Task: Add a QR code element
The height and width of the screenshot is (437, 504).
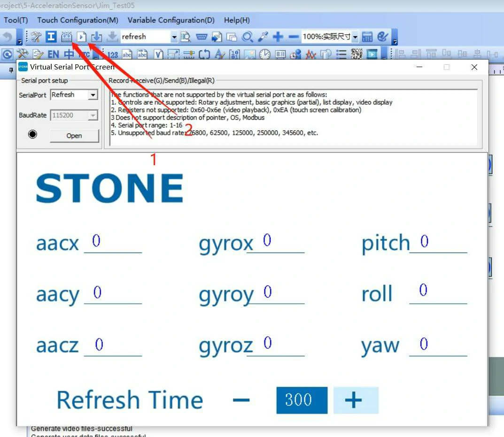Action: pos(357,54)
